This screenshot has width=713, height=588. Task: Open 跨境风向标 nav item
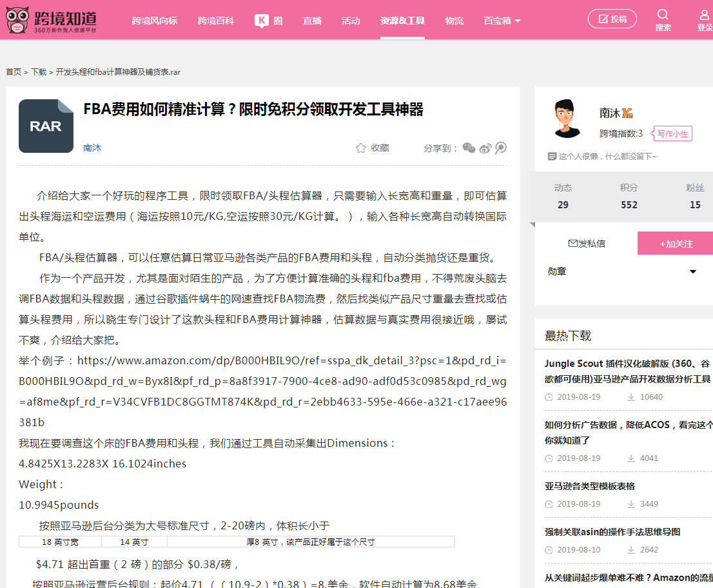155,21
